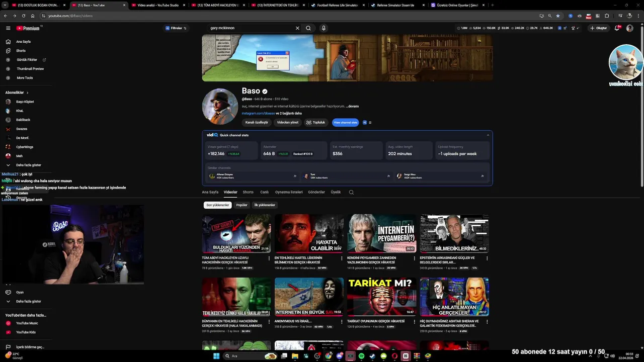Open the instagram.com/bbasso link
This screenshot has height=362, width=644.
tap(258, 113)
